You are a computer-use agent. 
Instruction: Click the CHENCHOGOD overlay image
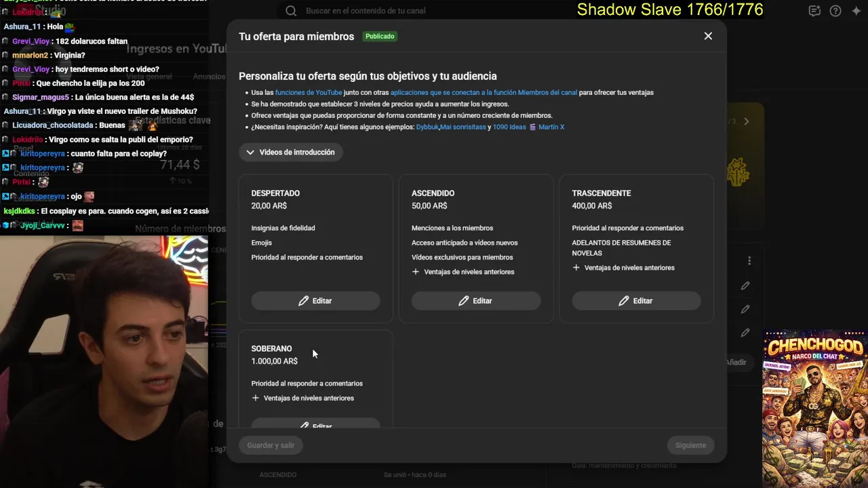point(815,409)
